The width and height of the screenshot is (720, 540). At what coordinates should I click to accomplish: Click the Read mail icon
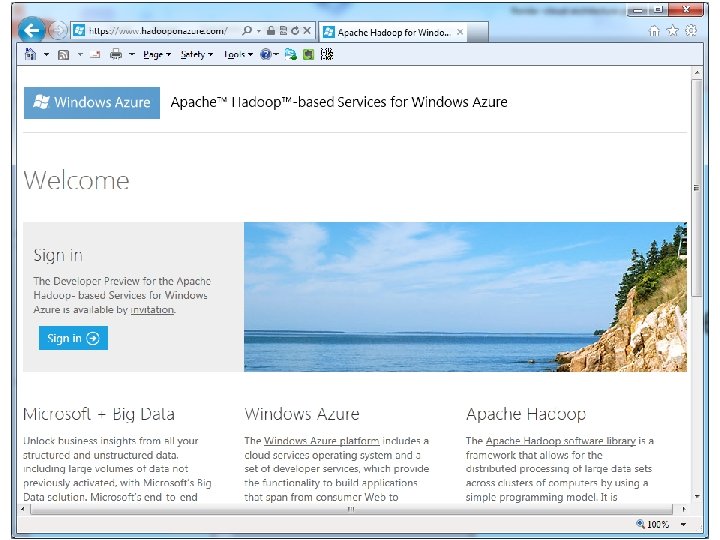click(x=96, y=55)
